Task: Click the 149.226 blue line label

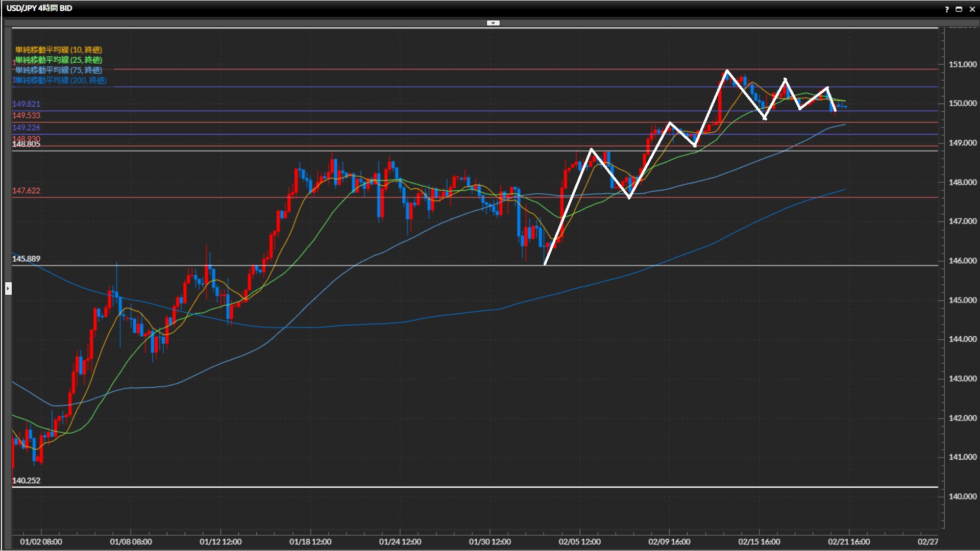Action: tap(26, 127)
